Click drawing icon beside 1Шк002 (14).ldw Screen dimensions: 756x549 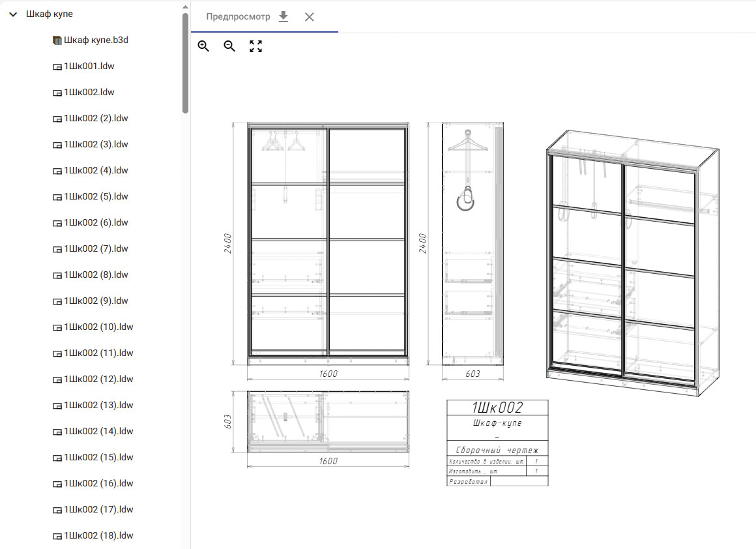click(57, 432)
